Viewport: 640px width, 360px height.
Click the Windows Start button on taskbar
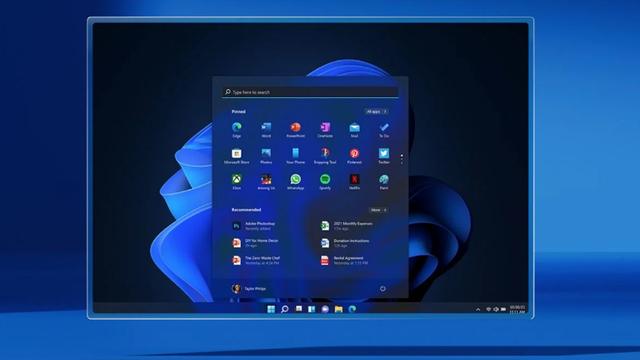[271, 309]
